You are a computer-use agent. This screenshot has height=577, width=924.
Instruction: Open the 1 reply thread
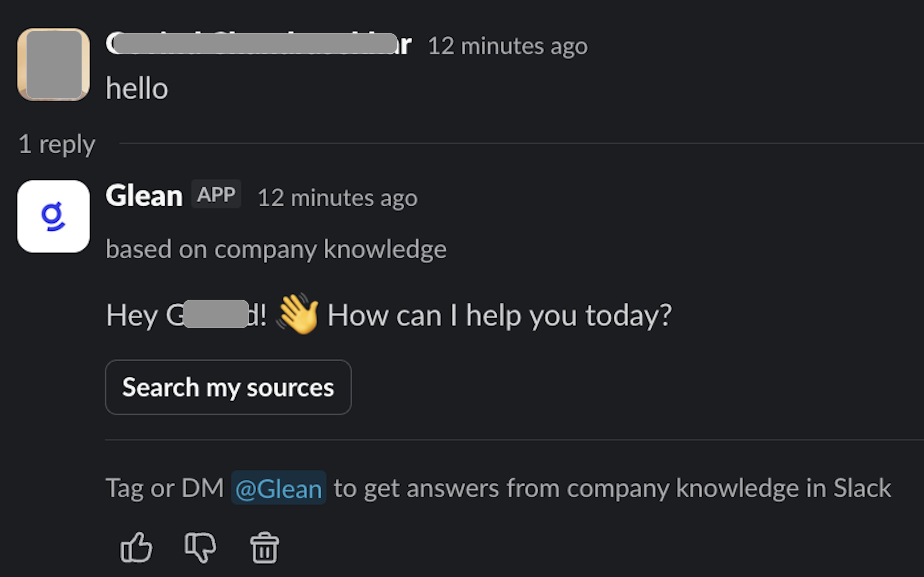pos(57,144)
